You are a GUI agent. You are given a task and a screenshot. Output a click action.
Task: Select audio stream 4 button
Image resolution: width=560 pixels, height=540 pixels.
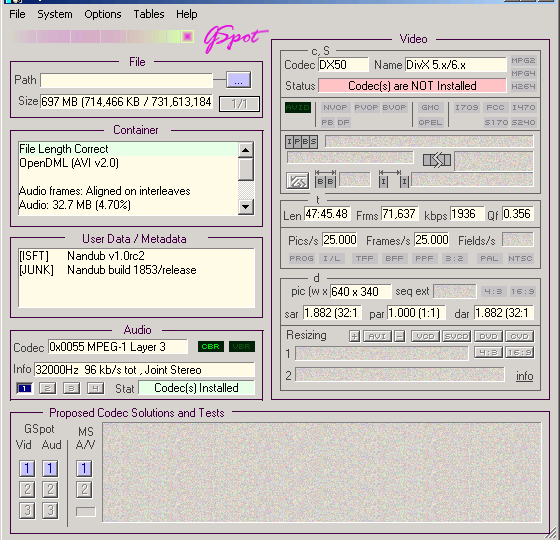95,388
